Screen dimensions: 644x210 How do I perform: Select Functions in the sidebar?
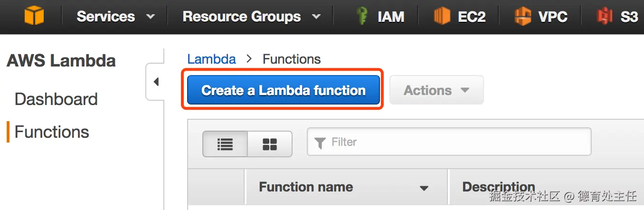pos(52,132)
